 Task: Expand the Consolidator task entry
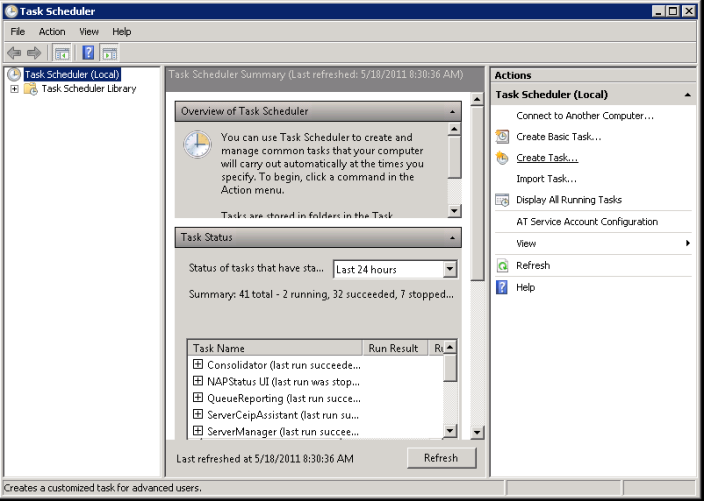[198, 365]
